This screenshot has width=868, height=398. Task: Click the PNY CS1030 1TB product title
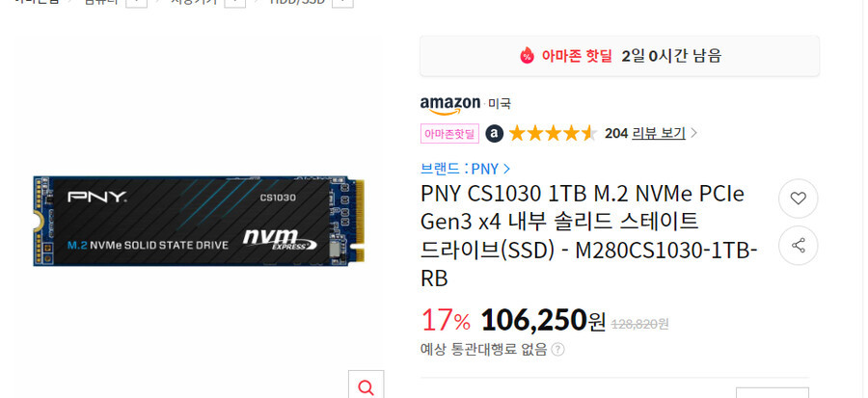coord(589,236)
